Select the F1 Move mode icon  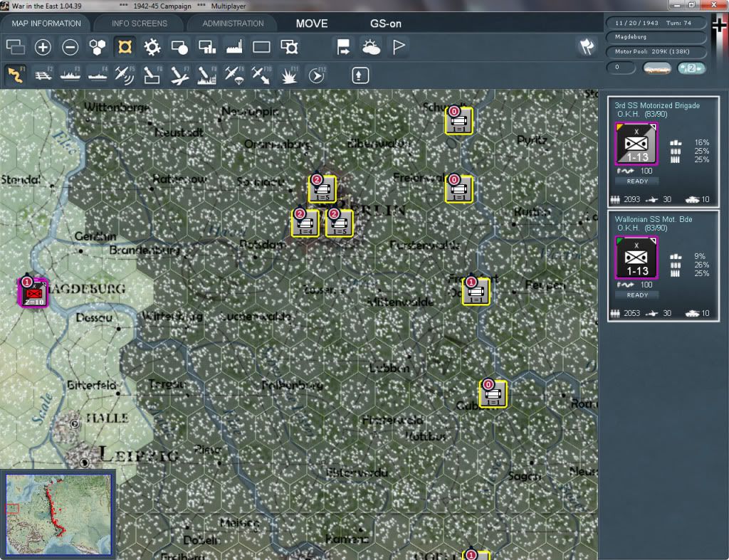(16, 75)
